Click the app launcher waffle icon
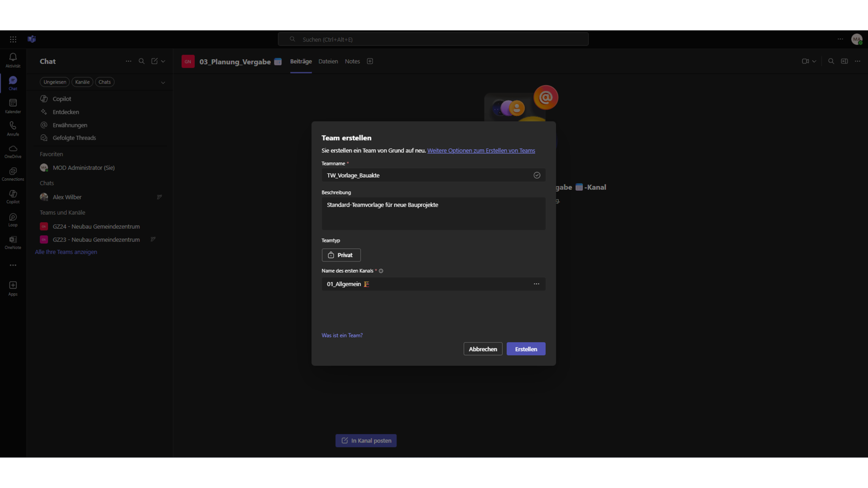Viewport: 868px width, 488px height. (13, 39)
